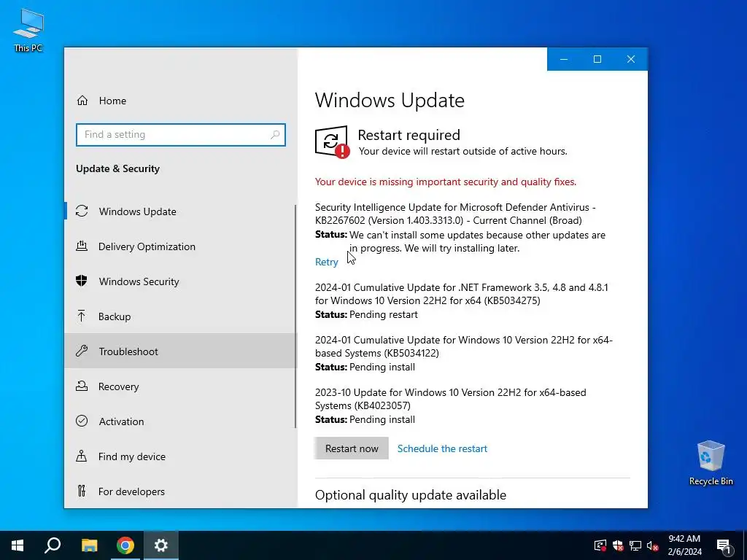This screenshot has height=560, width=747.
Task: Click the Troubleshoot wrench icon
Action: point(82,351)
